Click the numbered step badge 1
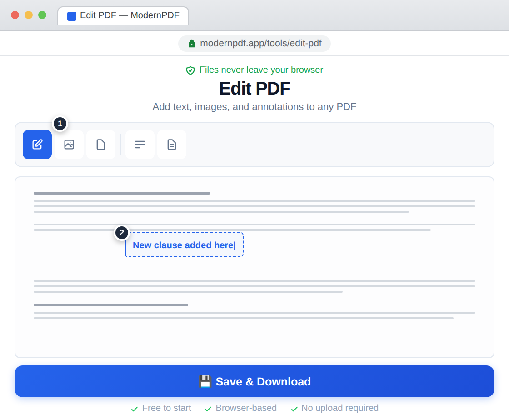Image resolution: width=509 pixels, height=420 pixels. coord(60,123)
